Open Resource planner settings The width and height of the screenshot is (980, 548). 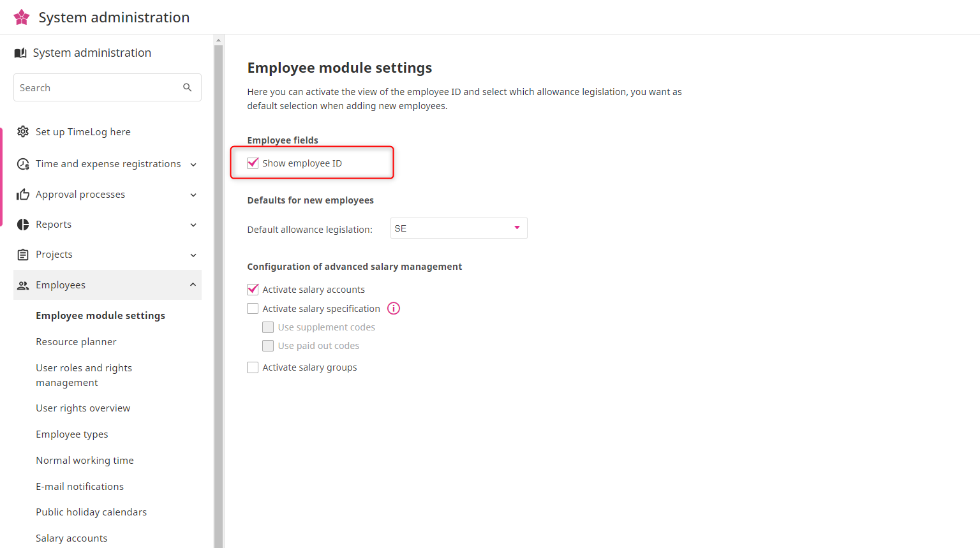[x=76, y=342]
